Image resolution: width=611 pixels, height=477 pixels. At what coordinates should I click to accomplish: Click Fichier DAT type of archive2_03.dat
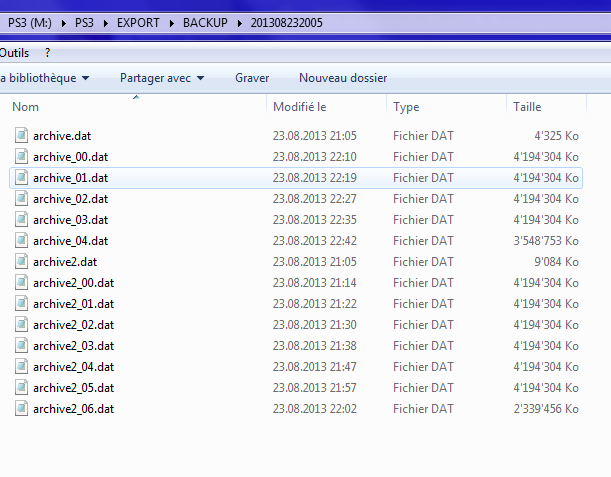point(423,346)
